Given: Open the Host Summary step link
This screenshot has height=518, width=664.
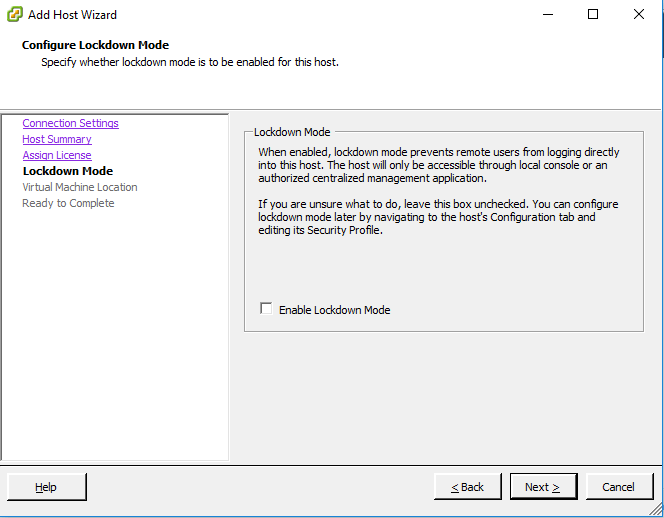Looking at the screenshot, I should point(57,139).
